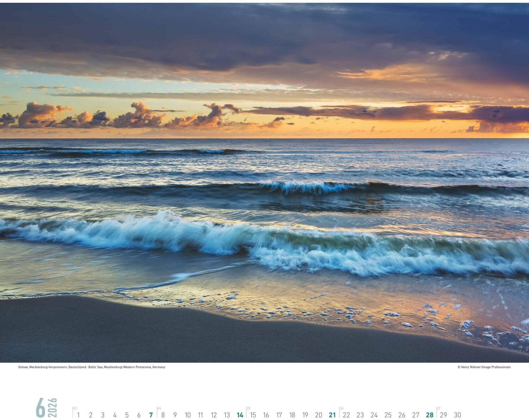Choose date 25 in the calendar row

tap(388, 415)
